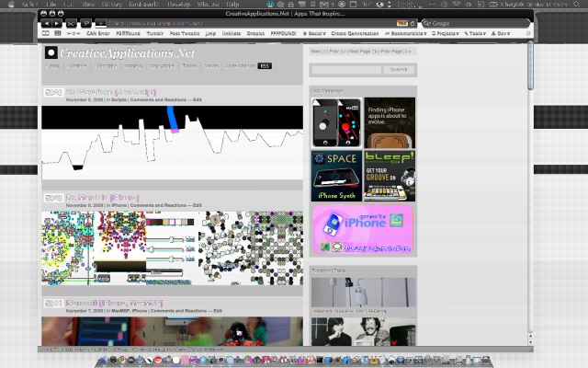Open the Finder icon in the dock

104,360
